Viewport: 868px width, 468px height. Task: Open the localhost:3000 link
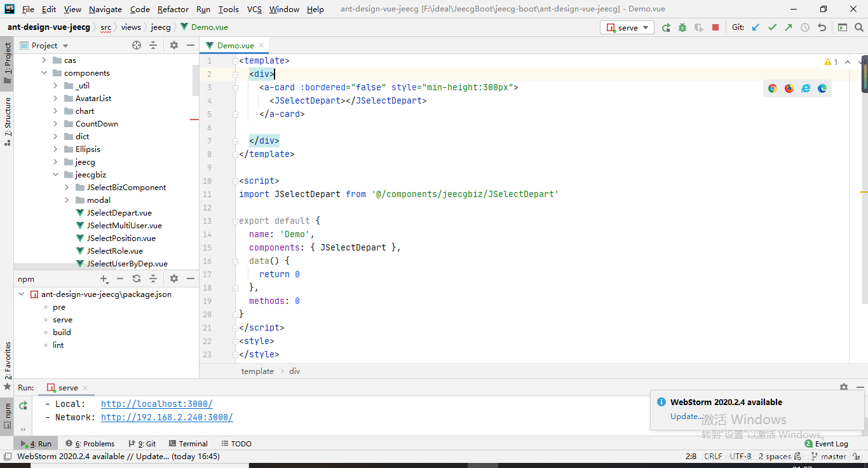[x=157, y=404]
